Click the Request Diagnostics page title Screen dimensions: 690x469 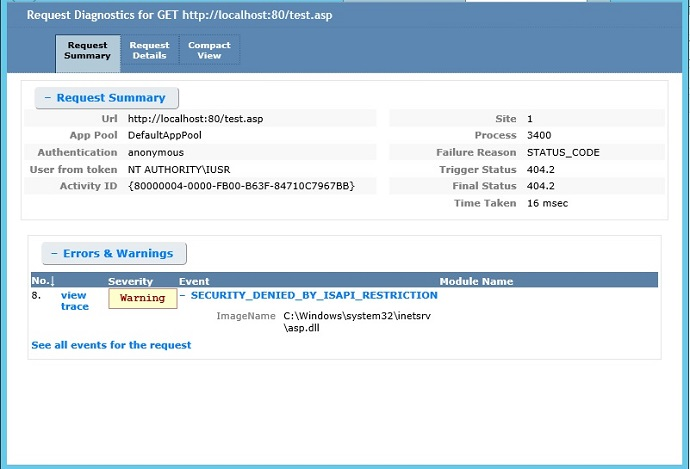point(180,15)
